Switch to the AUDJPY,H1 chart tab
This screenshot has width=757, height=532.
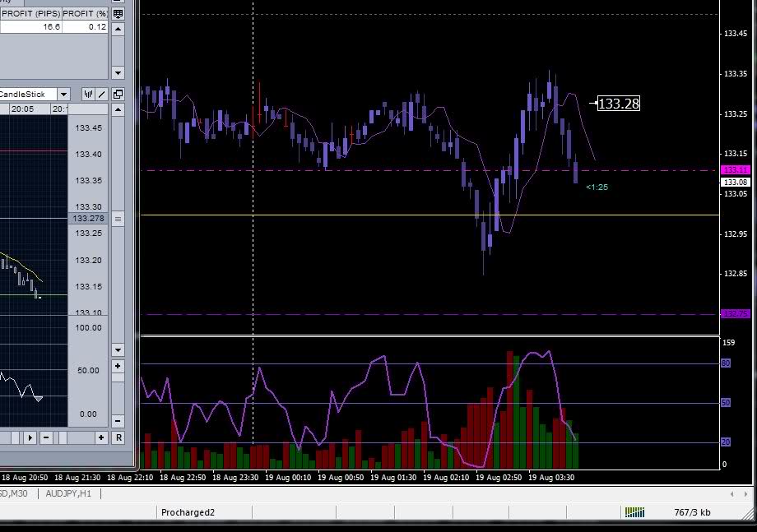tap(69, 493)
